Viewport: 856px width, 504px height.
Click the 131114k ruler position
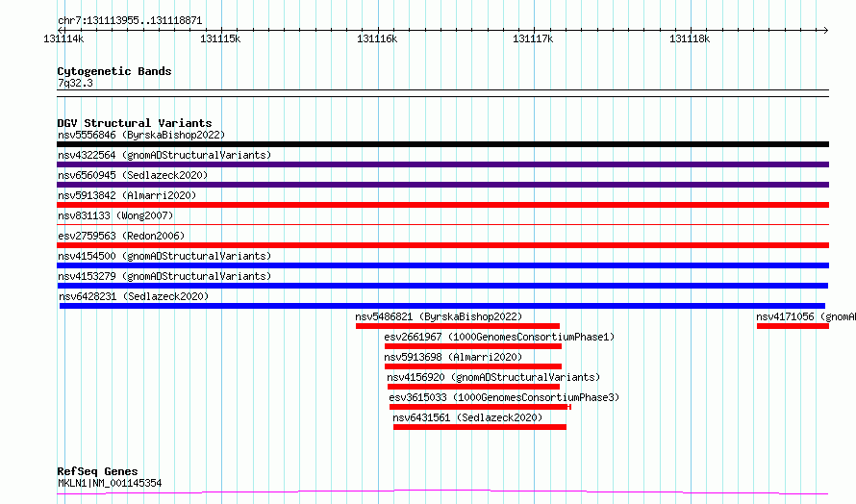(63, 38)
